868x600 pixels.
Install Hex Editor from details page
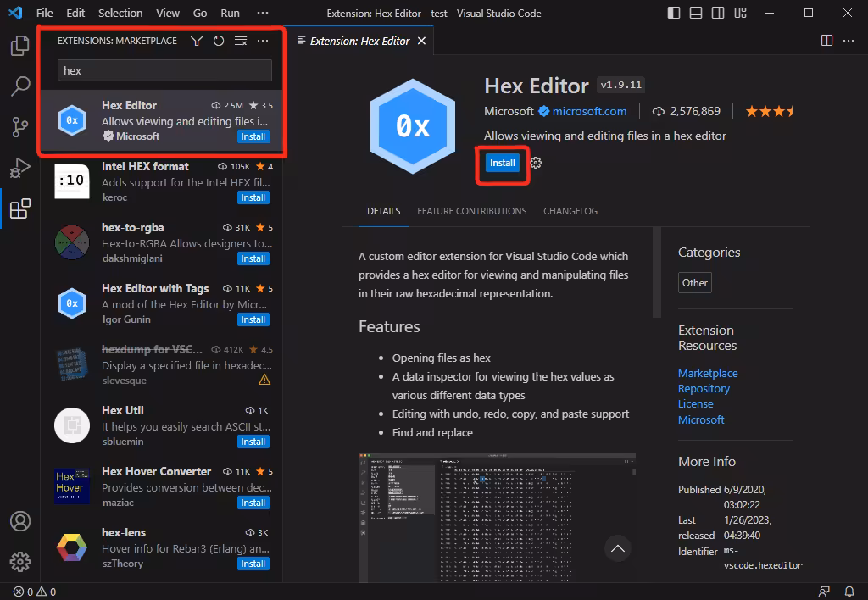point(503,163)
